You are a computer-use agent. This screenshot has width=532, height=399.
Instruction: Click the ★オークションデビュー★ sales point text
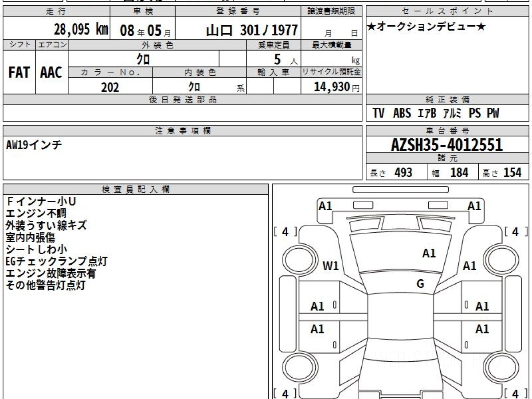[426, 27]
